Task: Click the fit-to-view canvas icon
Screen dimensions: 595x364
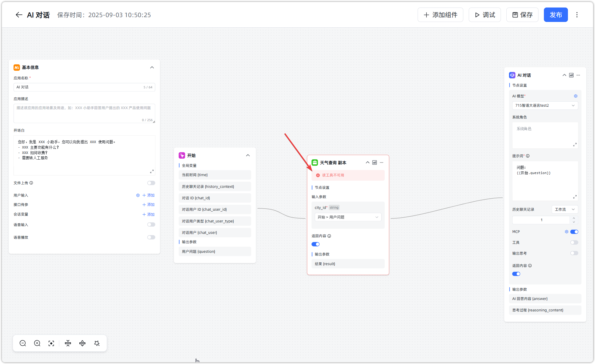Action: coord(51,343)
